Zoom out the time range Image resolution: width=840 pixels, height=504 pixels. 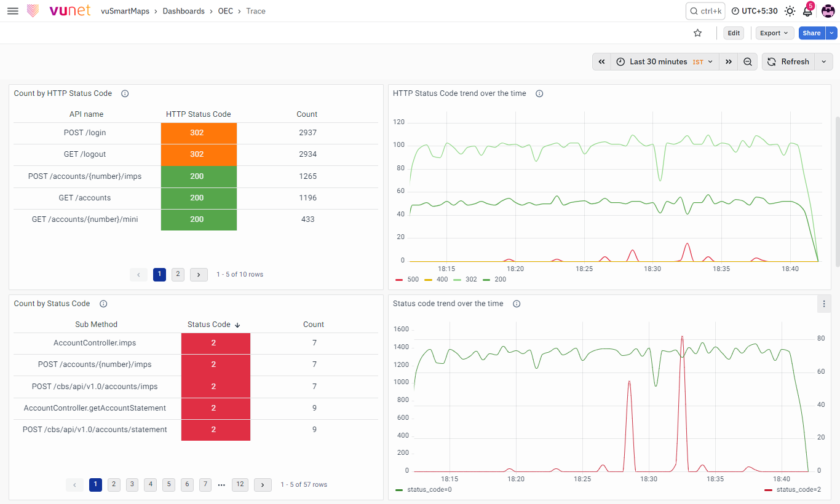click(x=748, y=61)
